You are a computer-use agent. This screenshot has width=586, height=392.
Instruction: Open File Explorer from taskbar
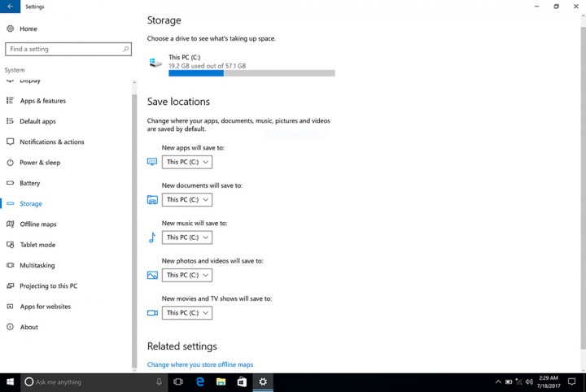point(221,382)
